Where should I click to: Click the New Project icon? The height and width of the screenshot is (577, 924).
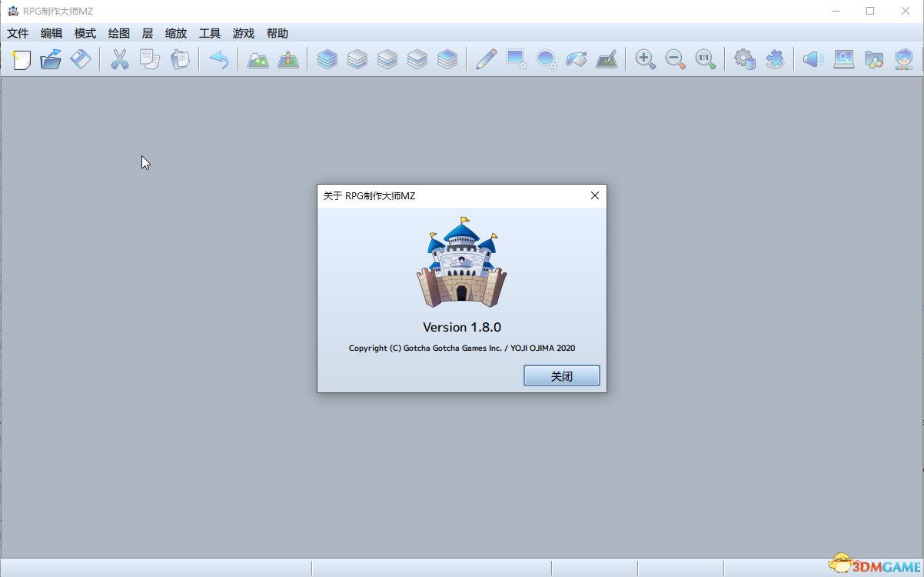pos(22,59)
